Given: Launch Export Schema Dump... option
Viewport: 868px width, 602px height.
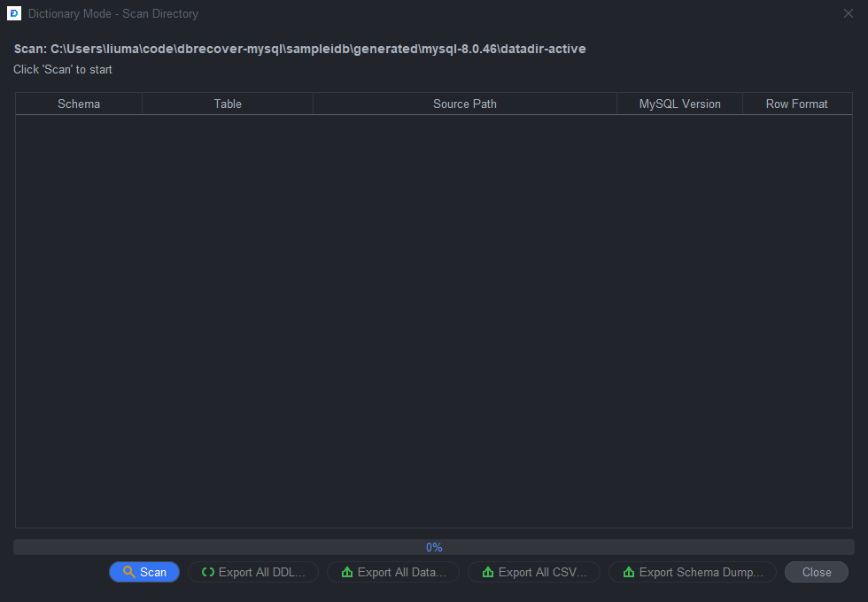Looking at the screenshot, I should [x=693, y=572].
